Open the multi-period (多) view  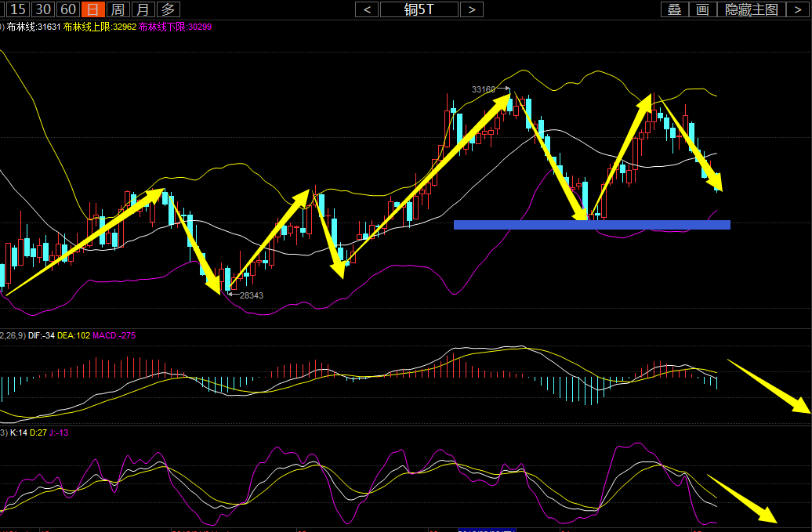[x=168, y=9]
